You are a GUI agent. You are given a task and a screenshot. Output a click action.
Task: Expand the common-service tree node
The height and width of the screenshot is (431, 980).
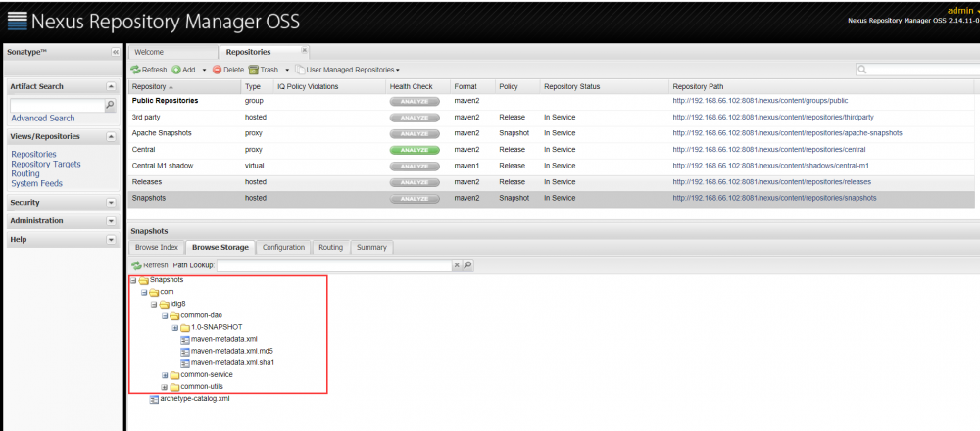click(x=165, y=375)
